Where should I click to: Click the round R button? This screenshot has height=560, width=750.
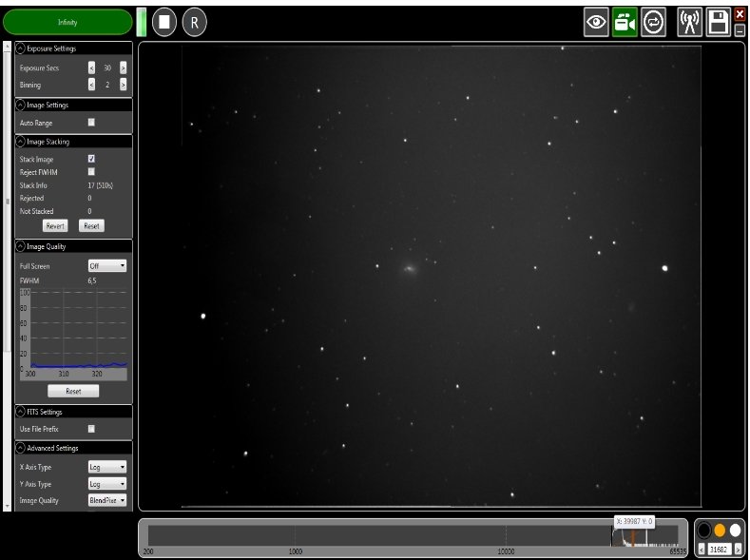(194, 23)
